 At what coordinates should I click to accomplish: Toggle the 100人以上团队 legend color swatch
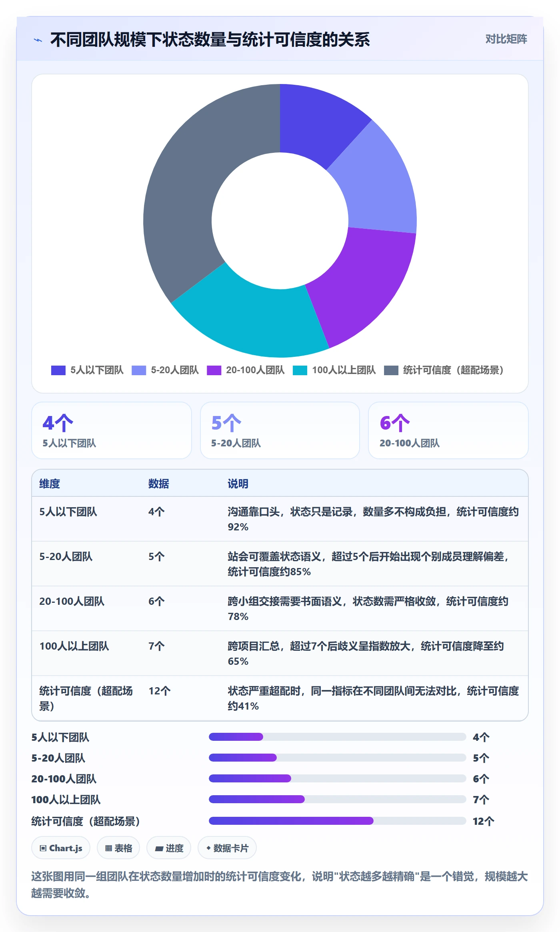click(x=300, y=370)
